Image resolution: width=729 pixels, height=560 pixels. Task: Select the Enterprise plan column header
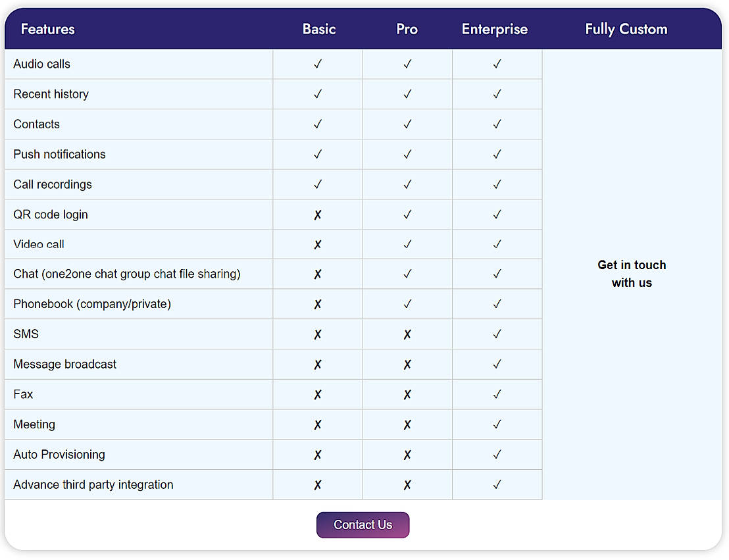495,29
